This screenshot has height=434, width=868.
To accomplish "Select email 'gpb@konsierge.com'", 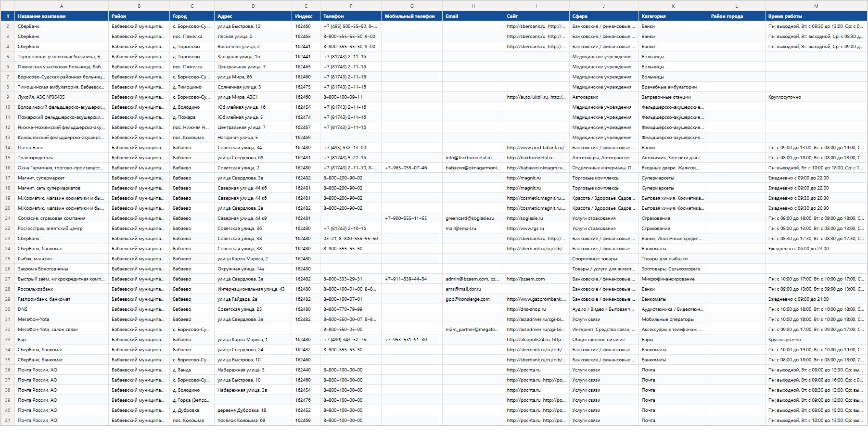I will pyautogui.click(x=473, y=299).
